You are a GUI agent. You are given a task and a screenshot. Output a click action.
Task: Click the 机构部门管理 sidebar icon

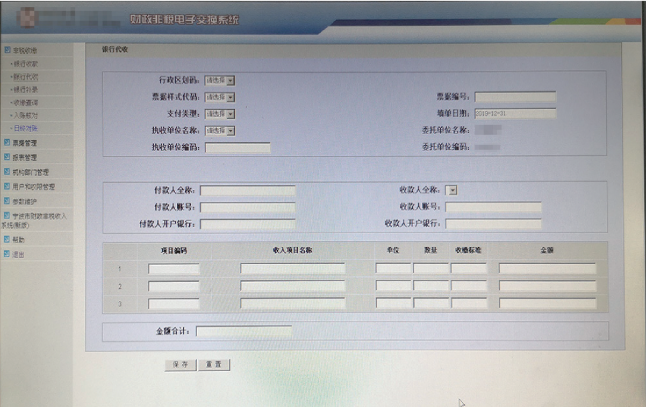coord(7,172)
